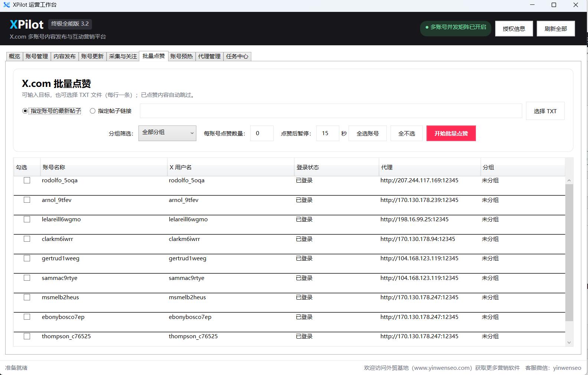
Task: Select radio option 指定帖子链接
Action: point(111,111)
